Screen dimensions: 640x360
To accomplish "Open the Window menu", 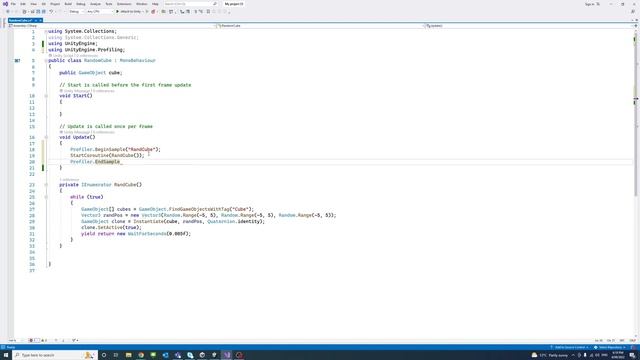I will point(142,4).
